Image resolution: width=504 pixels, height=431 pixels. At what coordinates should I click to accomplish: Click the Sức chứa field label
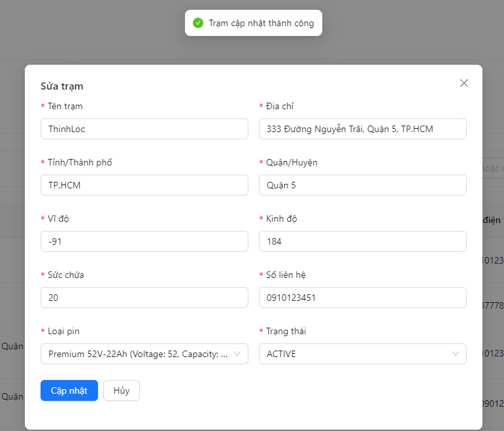(x=65, y=275)
